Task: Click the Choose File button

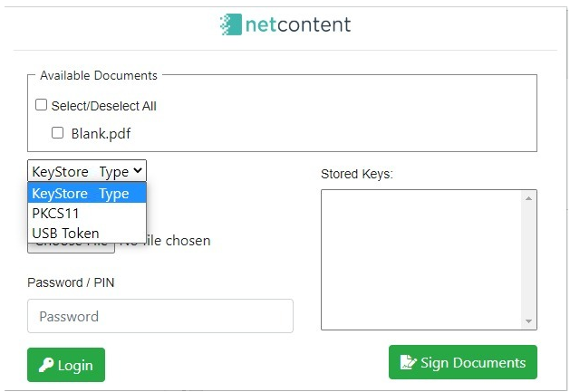Action: pyautogui.click(x=72, y=247)
